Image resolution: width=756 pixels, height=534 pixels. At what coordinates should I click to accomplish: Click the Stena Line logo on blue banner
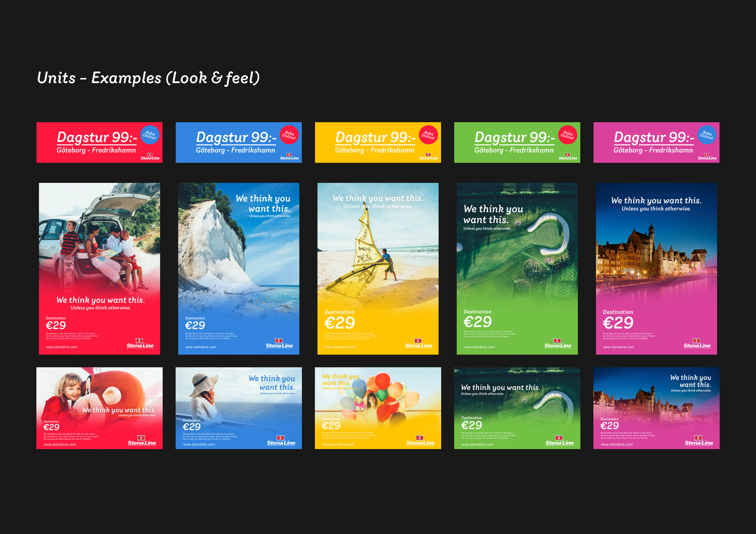(x=289, y=157)
